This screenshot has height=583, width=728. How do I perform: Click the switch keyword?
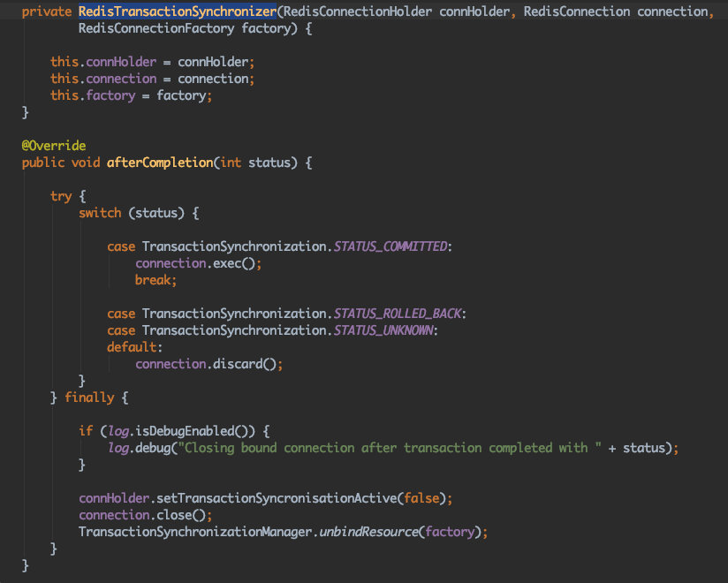pyautogui.click(x=100, y=213)
